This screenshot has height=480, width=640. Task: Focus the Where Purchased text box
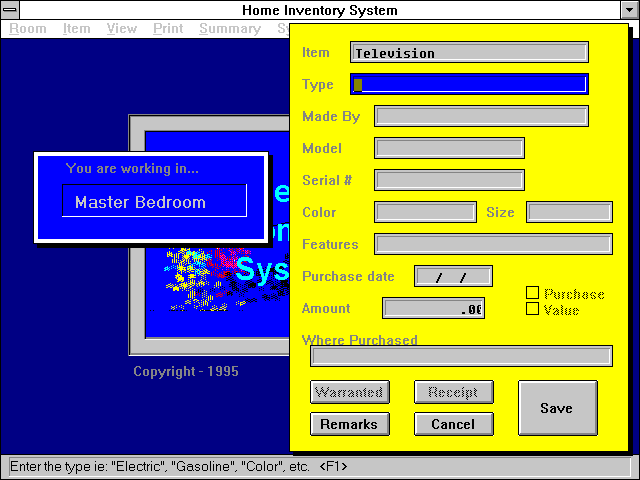461,357
